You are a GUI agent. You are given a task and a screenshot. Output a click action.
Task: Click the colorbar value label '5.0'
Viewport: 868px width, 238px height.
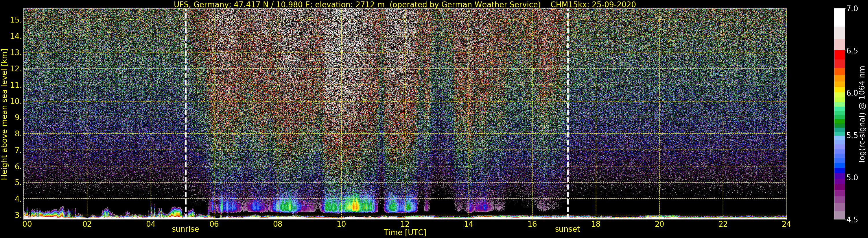[x=852, y=177]
